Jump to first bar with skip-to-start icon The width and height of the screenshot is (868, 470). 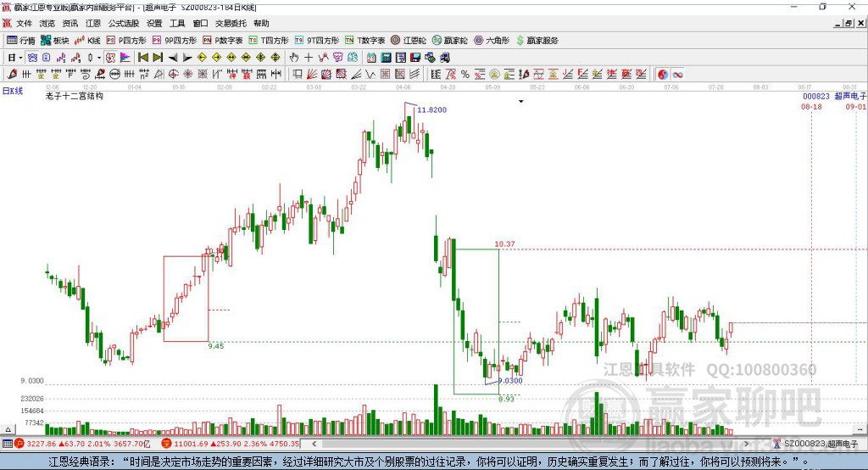142,58
